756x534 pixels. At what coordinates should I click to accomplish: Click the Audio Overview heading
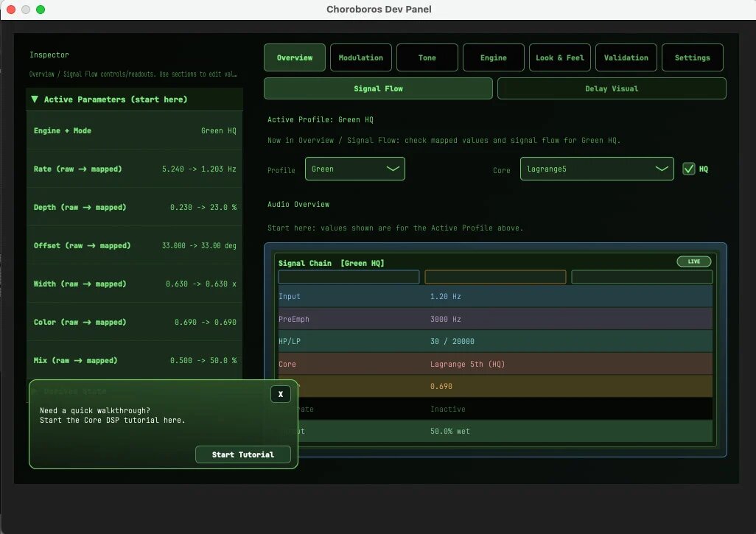[x=298, y=204]
